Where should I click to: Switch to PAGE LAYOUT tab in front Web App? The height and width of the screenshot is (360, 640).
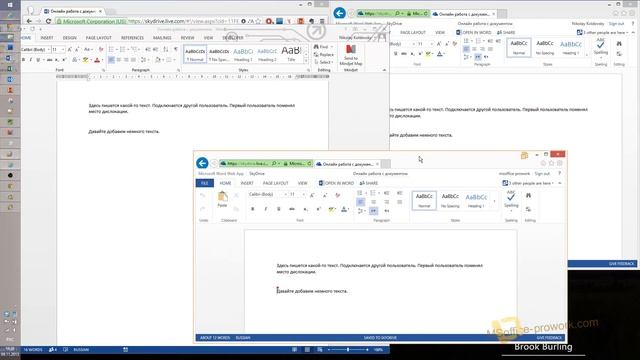[x=276, y=183]
